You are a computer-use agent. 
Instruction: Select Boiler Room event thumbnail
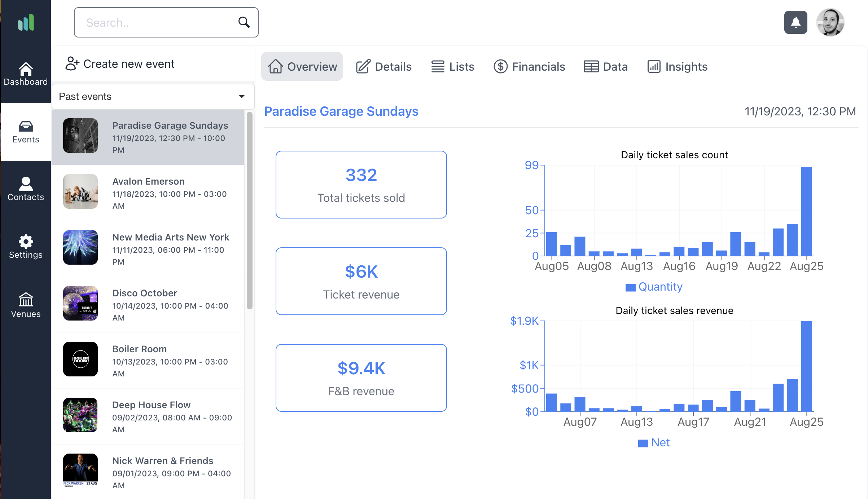[x=80, y=359]
